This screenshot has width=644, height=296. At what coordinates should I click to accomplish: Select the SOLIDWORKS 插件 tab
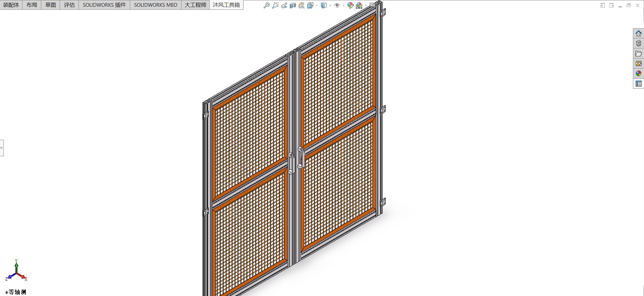pos(104,5)
